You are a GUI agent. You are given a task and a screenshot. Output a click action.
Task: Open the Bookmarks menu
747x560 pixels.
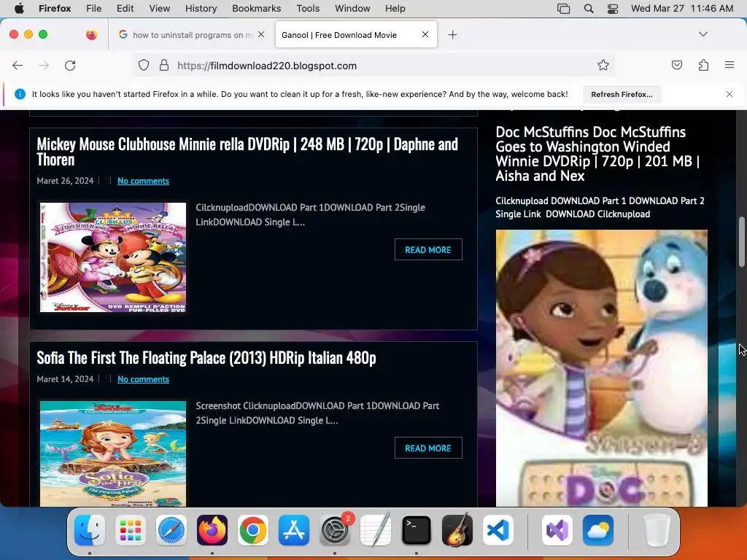256,8
